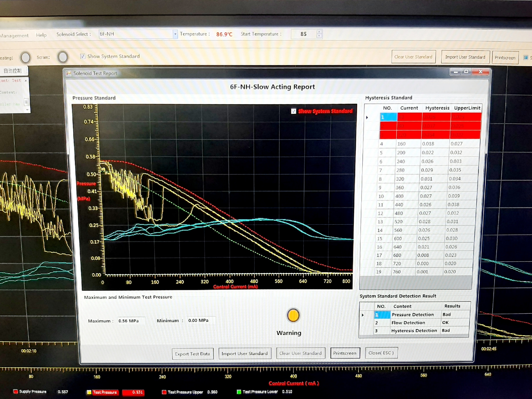The image size is (532, 399).
Task: Toggle the blue checkbox beside Printscreen
Action: click(525, 57)
